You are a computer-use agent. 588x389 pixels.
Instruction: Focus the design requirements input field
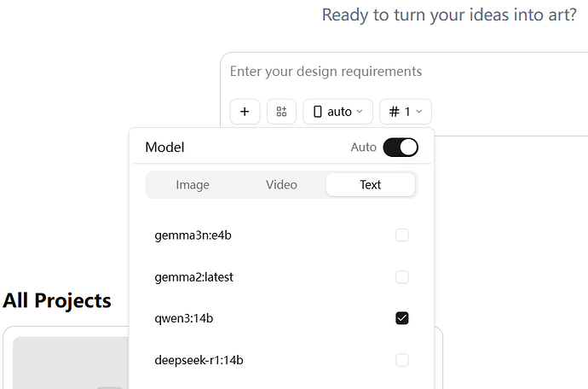tap(401, 72)
